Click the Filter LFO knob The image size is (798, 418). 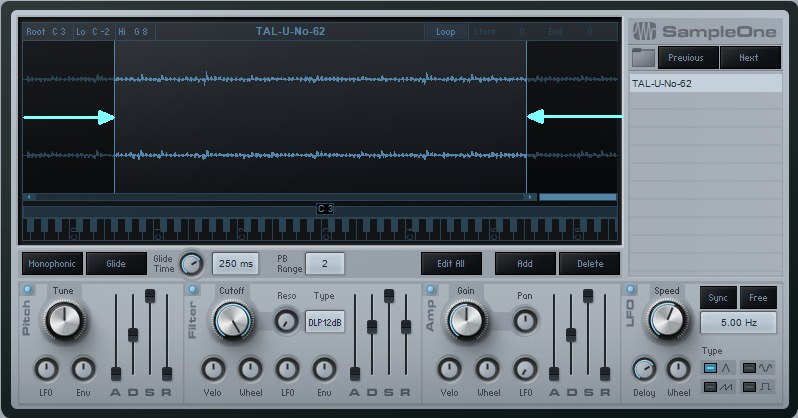(x=288, y=369)
